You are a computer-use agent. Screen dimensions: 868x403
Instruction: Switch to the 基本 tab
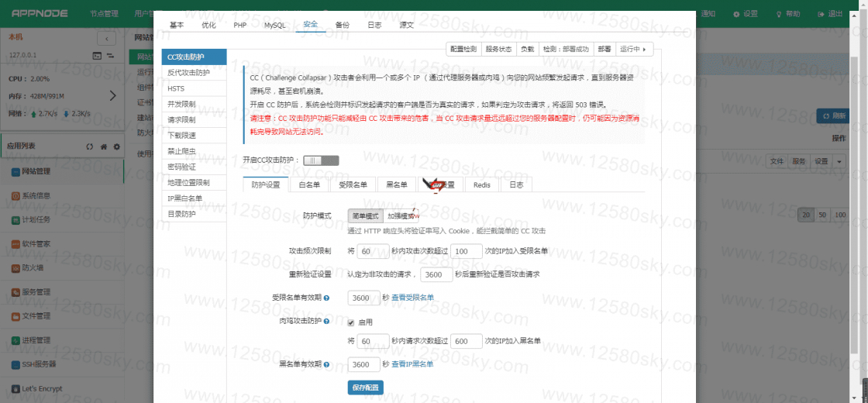coord(177,25)
